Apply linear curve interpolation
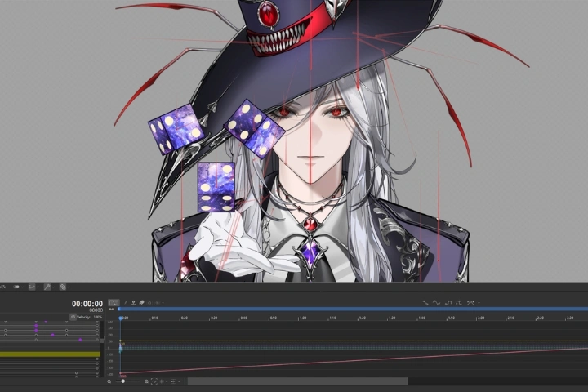Screen dimensions: 588x392 click(x=425, y=303)
